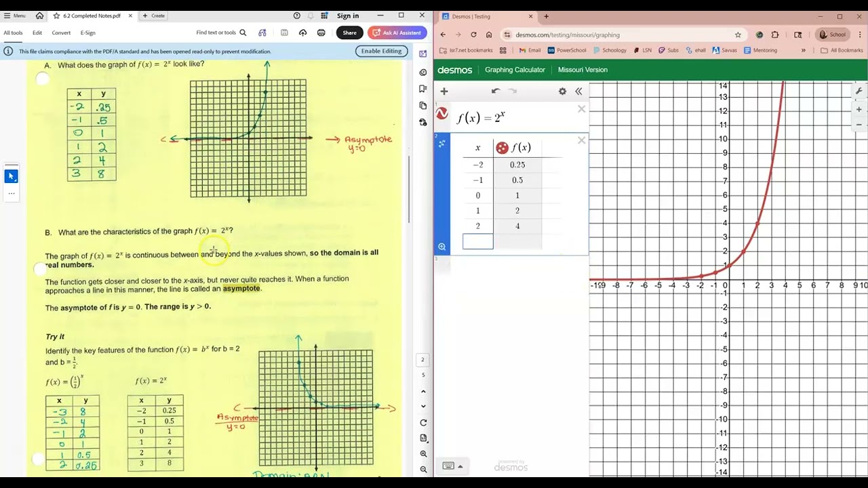
Task: Click the Share button
Action: 349,33
